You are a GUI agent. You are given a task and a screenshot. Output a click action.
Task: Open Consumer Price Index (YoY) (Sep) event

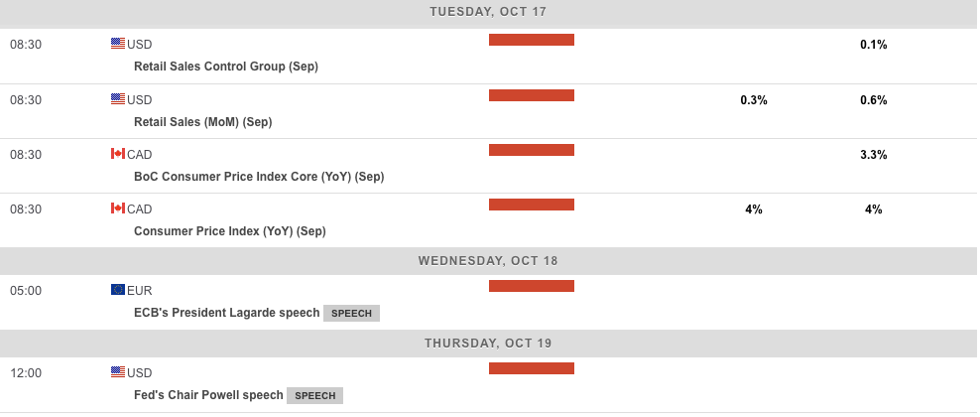pyautogui.click(x=229, y=231)
